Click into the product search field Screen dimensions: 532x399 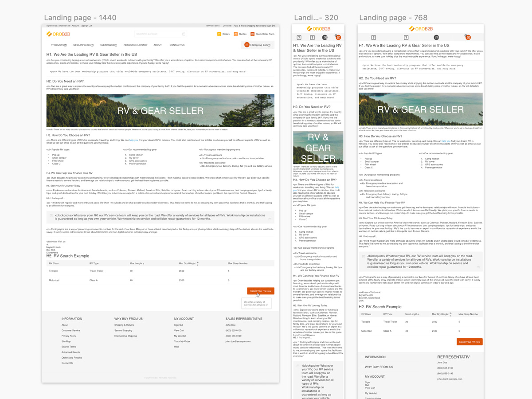pyautogui.click(x=157, y=34)
